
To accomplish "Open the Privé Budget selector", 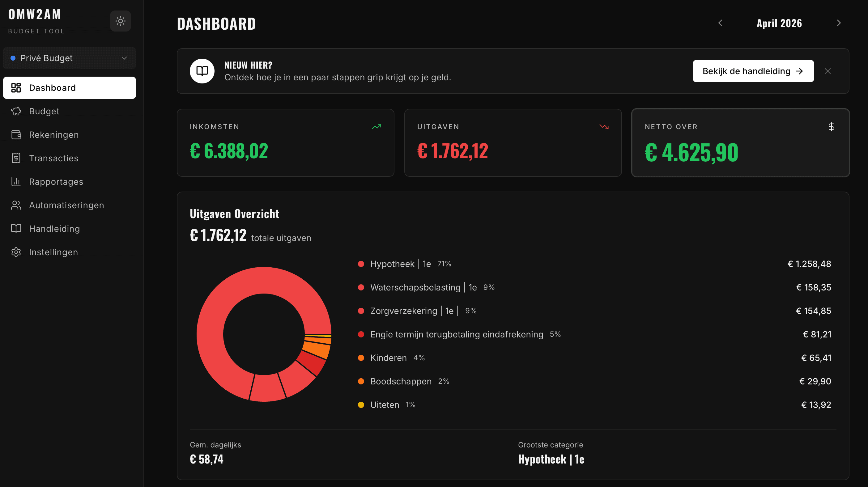I will click(70, 58).
